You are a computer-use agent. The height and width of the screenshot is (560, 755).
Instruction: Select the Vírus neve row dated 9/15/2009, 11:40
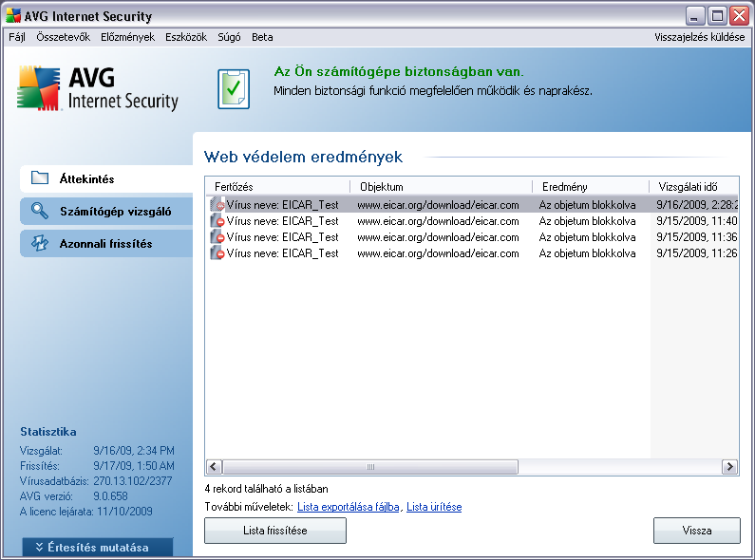click(x=473, y=221)
